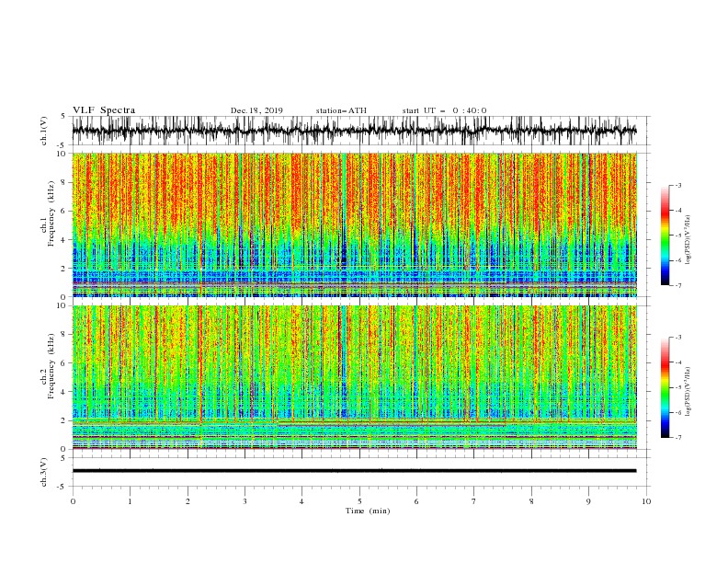Viewport: 728px width, 563px height.
Task: Select the date text "Dec. 18, 2019"
Action: tap(256, 110)
